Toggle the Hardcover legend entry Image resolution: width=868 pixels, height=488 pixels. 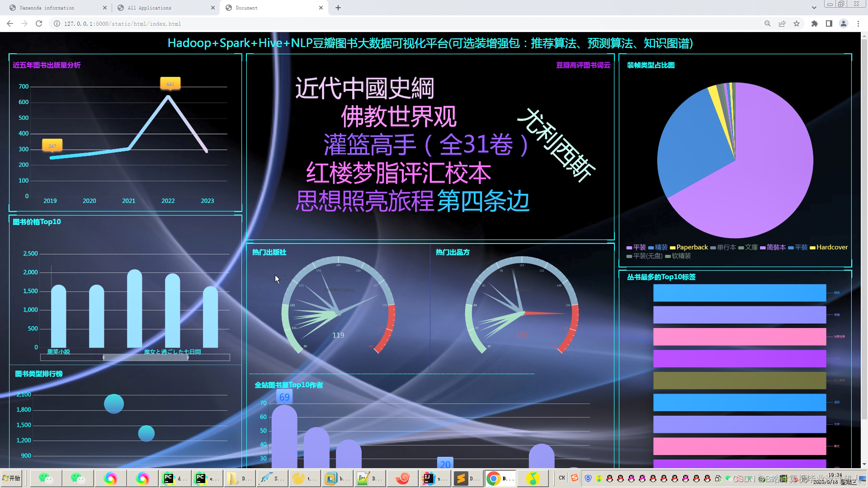point(828,247)
